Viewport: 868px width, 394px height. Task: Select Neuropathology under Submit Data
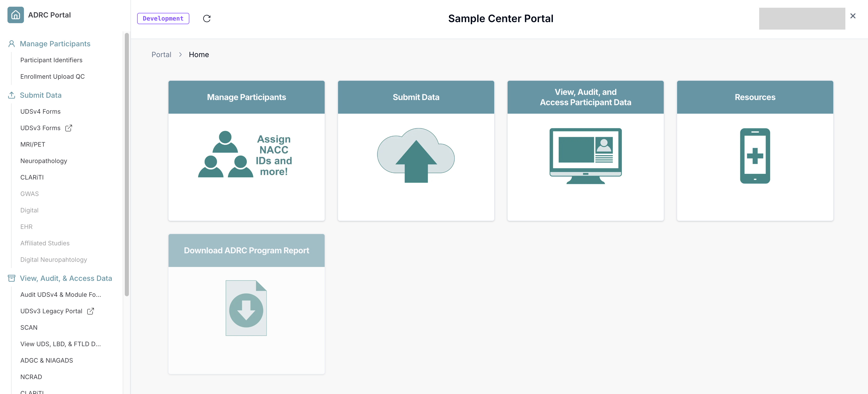[x=43, y=161]
